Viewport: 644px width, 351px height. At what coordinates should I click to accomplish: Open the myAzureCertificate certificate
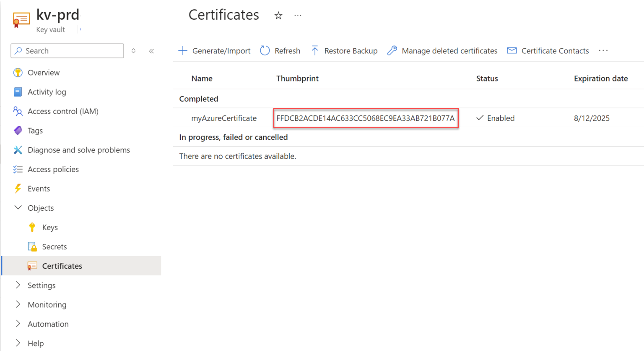click(224, 118)
